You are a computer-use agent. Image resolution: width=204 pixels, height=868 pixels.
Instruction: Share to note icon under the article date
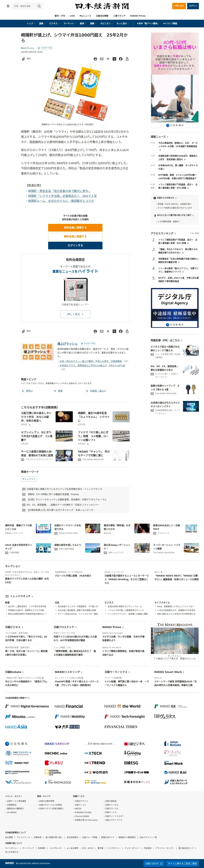(108, 59)
